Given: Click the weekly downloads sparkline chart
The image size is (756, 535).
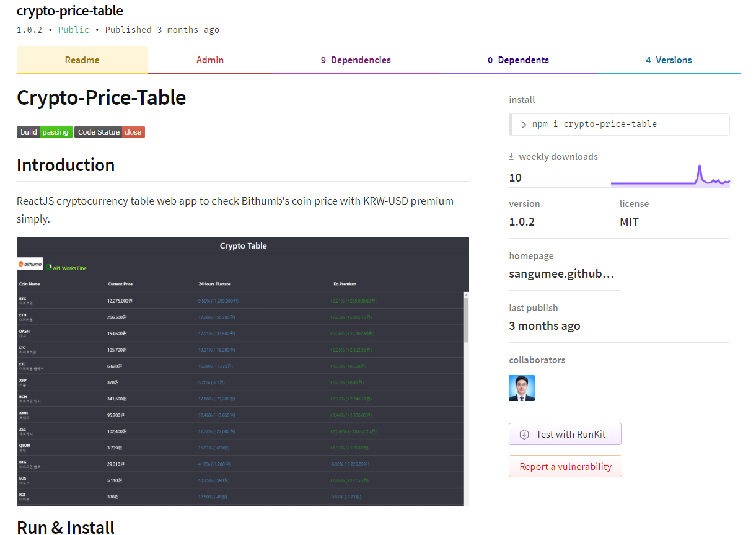Looking at the screenshot, I should [670, 175].
